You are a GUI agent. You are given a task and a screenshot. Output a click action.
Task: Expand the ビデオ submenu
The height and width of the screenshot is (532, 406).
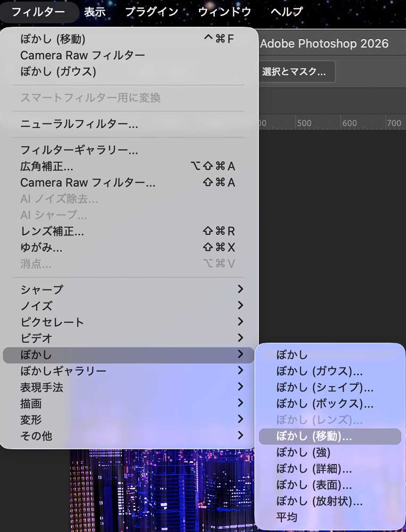[129, 338]
